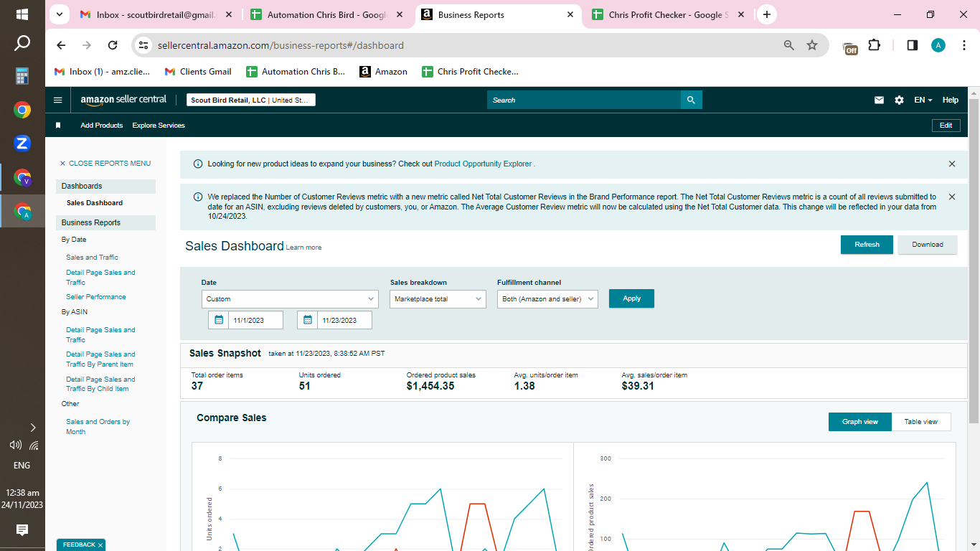This screenshot has width=980, height=551.
Task: Toggle the Chrome side panel
Action: click(913, 45)
